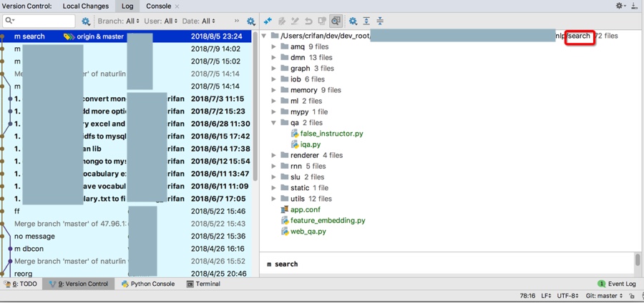Select the 'm dbcon' commit
644x303 pixels.
click(x=126, y=249)
